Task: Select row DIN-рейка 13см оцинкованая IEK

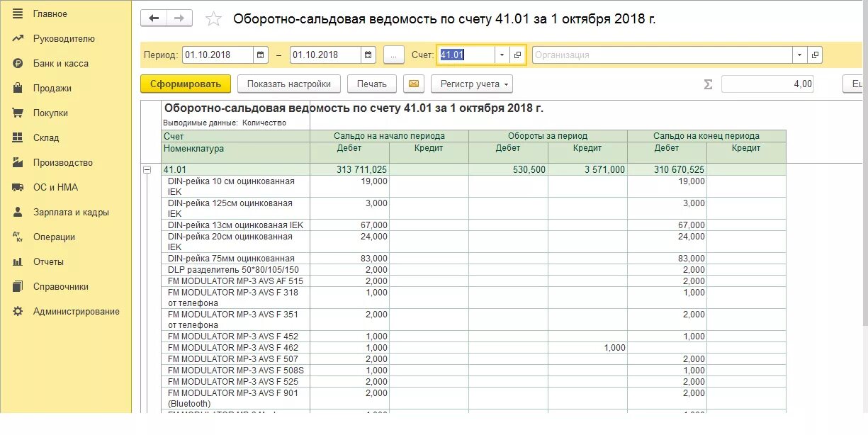Action: pyautogui.click(x=474, y=225)
